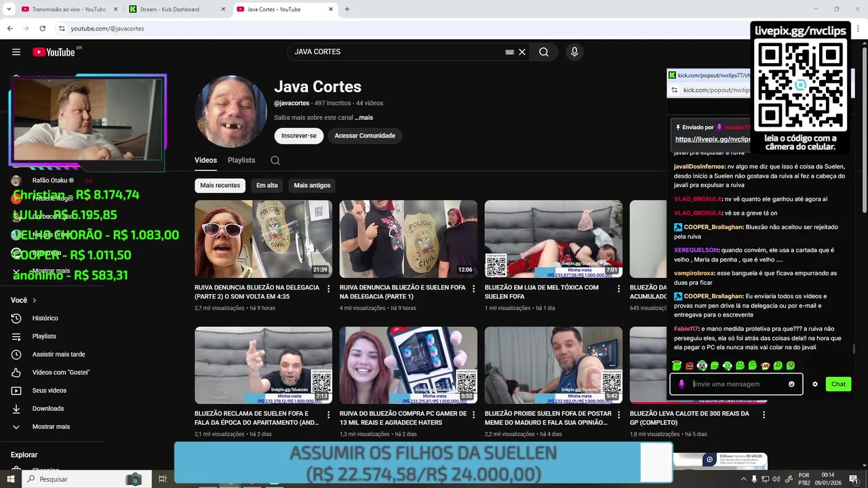Open options for Bluezão Proíbe Suelen video

point(618,415)
